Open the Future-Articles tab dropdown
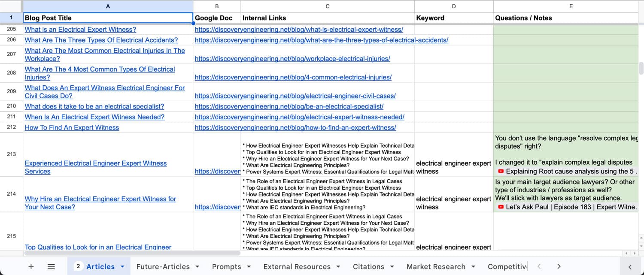Image resolution: width=644 pixels, height=275 pixels. (x=197, y=266)
